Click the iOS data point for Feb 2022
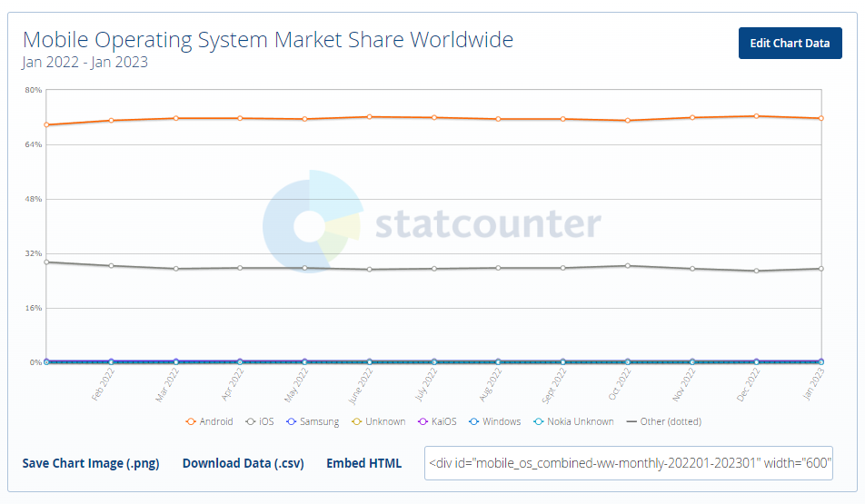Image resolution: width=865 pixels, height=504 pixels. click(x=111, y=266)
